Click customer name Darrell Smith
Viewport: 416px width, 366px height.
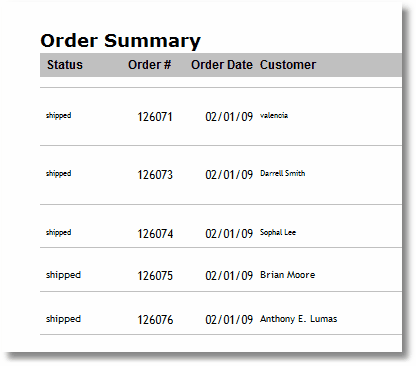tap(283, 173)
